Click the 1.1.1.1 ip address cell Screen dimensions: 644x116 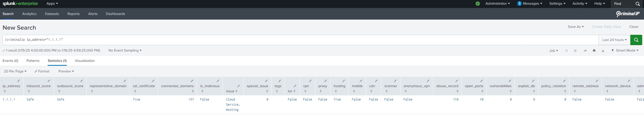(x=9, y=100)
